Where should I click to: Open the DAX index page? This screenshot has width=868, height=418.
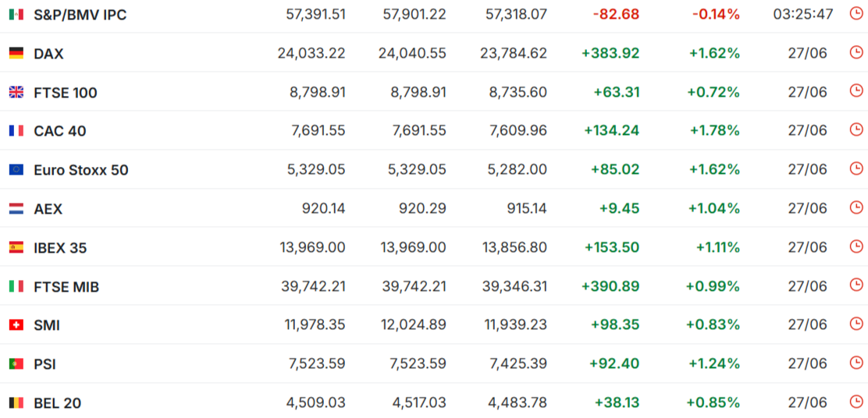tap(48, 54)
